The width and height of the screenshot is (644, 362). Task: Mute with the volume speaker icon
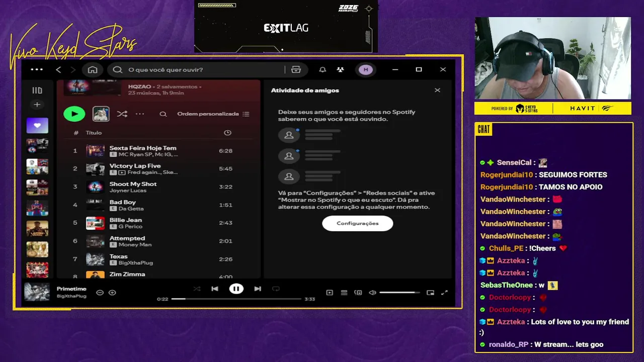[x=372, y=293]
